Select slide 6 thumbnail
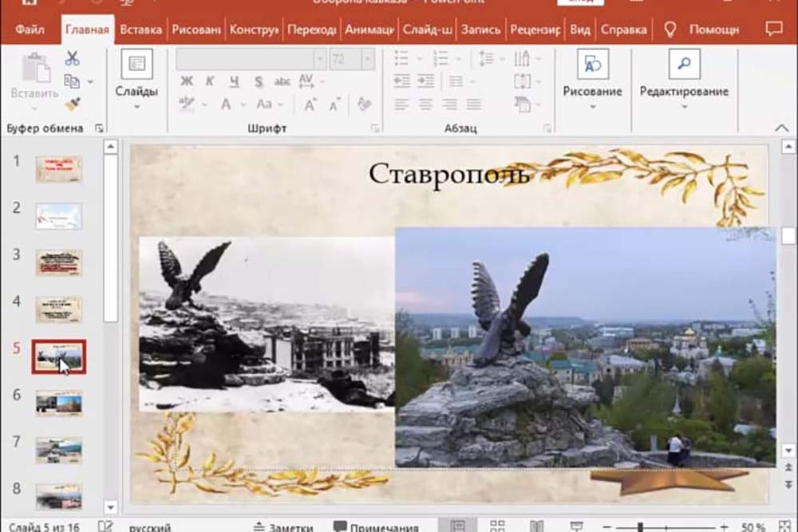This screenshot has height=532, width=798. [x=59, y=404]
